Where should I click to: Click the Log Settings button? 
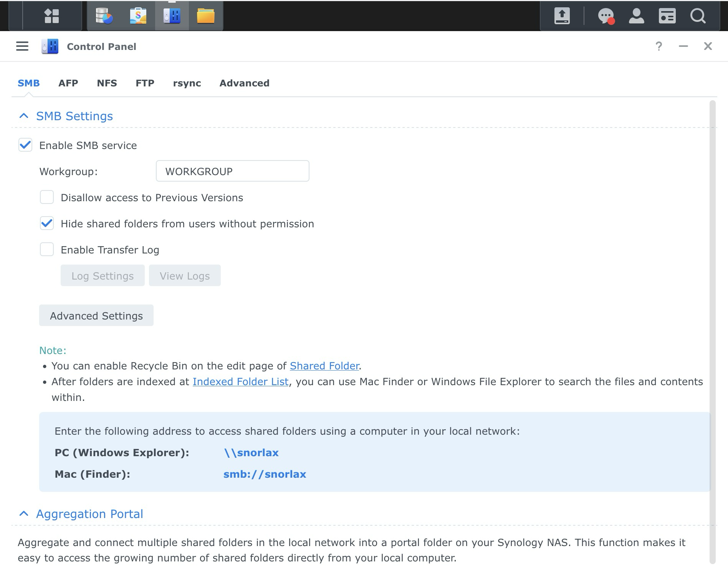103,275
